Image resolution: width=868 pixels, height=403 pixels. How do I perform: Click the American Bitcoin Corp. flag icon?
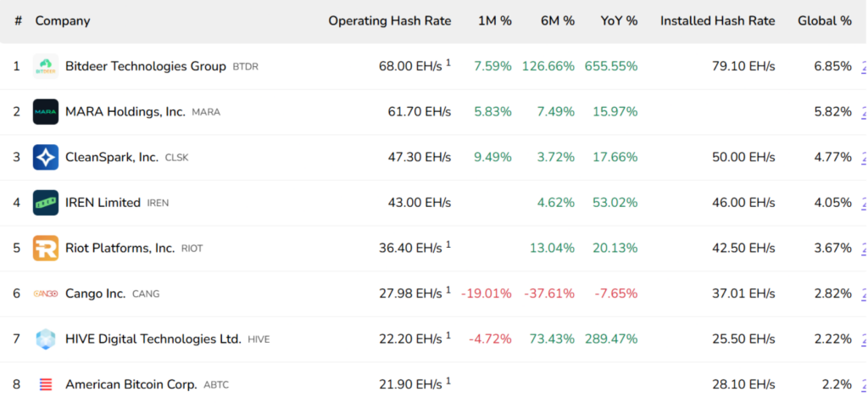click(46, 384)
